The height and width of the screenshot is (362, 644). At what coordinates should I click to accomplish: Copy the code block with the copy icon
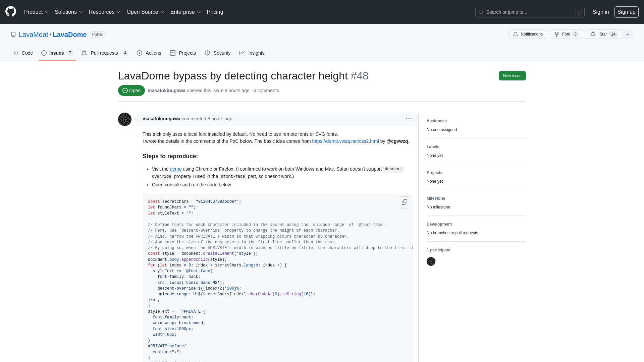tap(405, 202)
